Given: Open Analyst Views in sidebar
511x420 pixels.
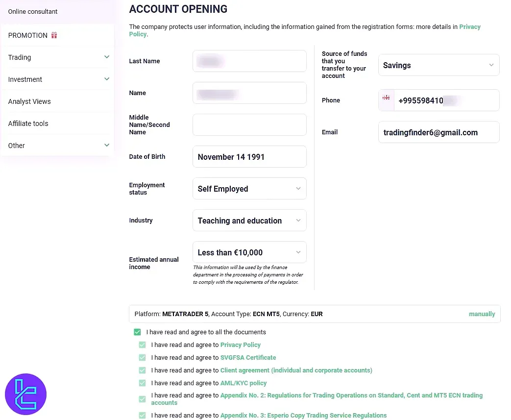Looking at the screenshot, I should pos(29,101).
